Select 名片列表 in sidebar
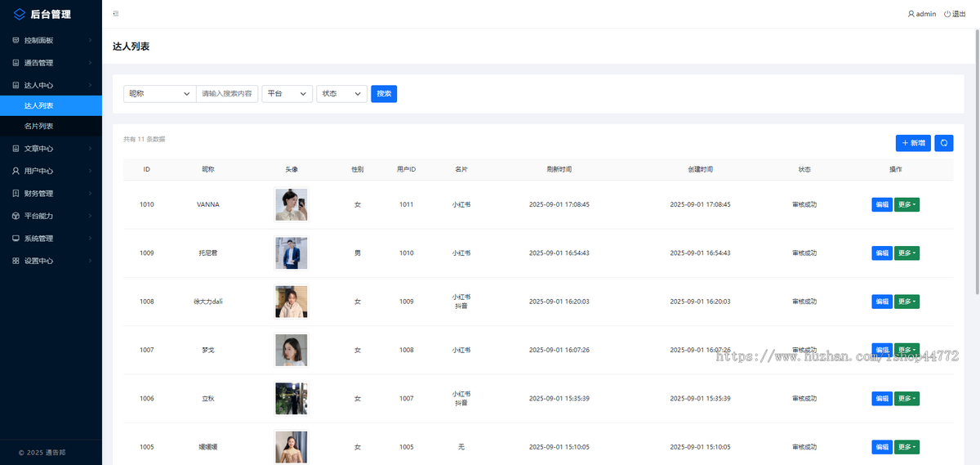The image size is (980, 465). point(51,127)
